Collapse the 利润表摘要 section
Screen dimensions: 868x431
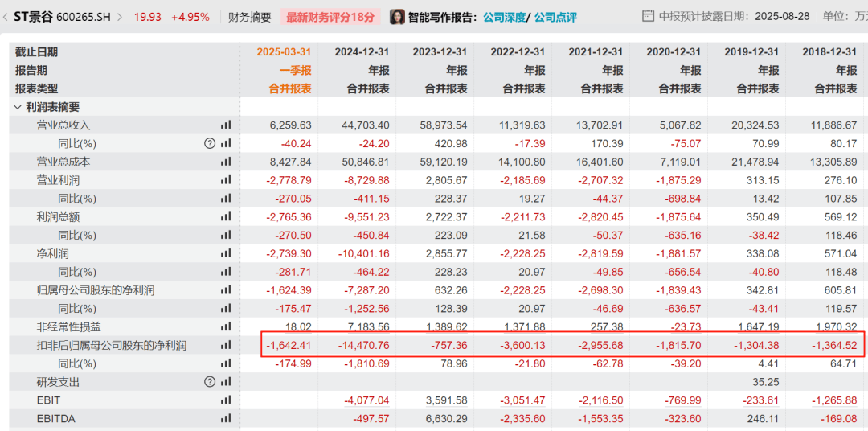(18, 107)
